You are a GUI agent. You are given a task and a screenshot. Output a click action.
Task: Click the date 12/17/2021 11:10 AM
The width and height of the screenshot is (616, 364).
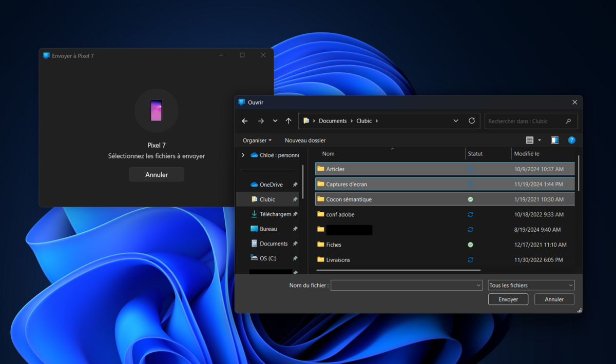coord(541,245)
